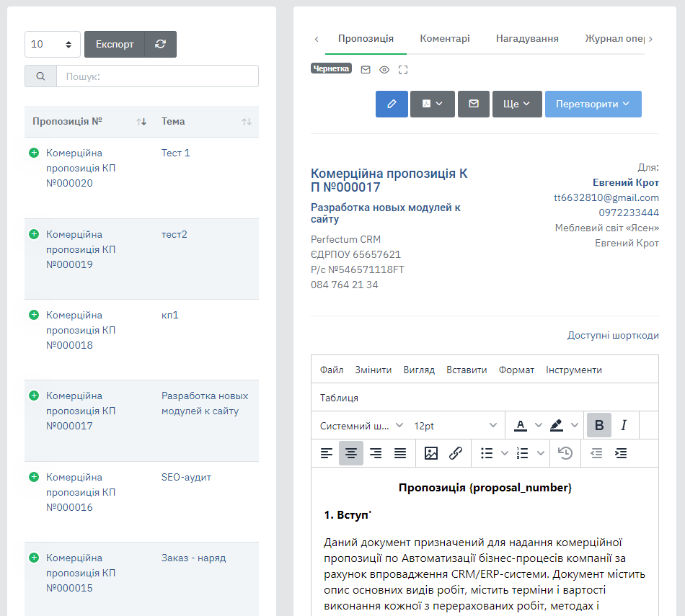Click the envelope send-email button
685x616 pixels.
pos(474,104)
